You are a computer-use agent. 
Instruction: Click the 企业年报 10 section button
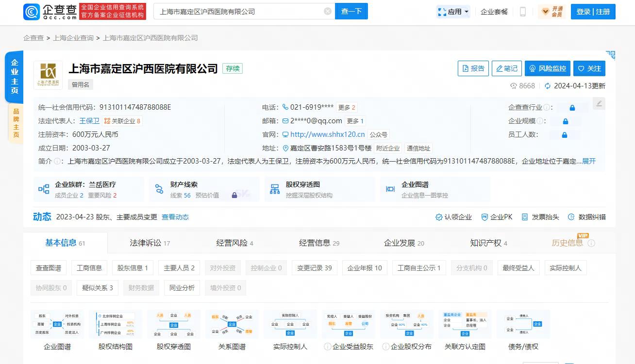click(x=365, y=268)
